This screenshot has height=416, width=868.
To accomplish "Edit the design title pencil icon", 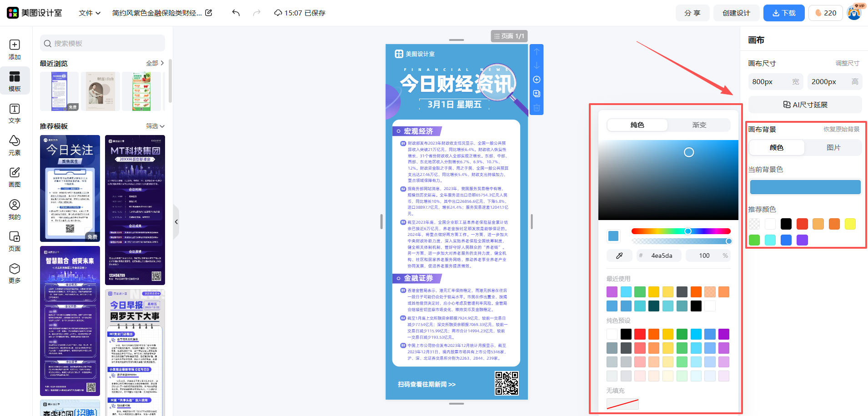I will 209,13.
